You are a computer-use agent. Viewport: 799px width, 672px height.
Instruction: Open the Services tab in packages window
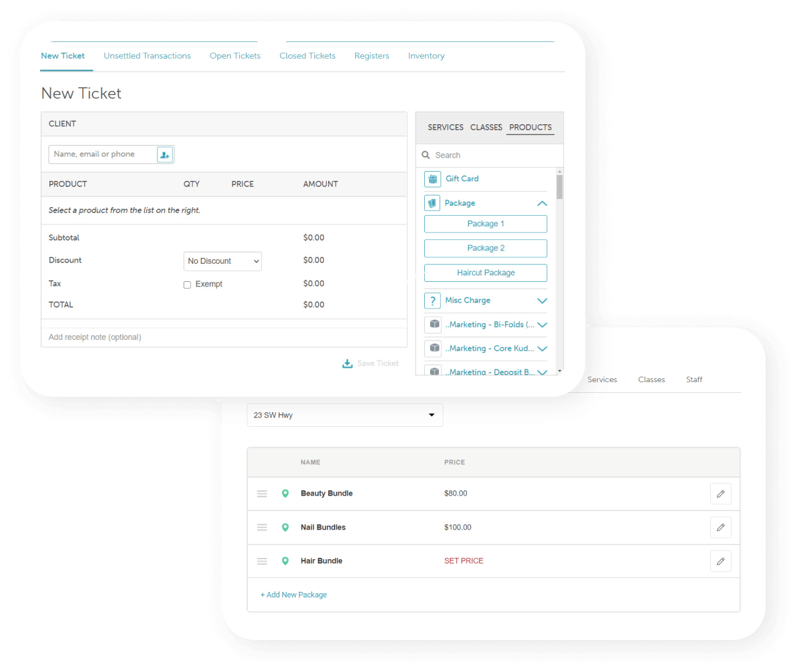[602, 379]
